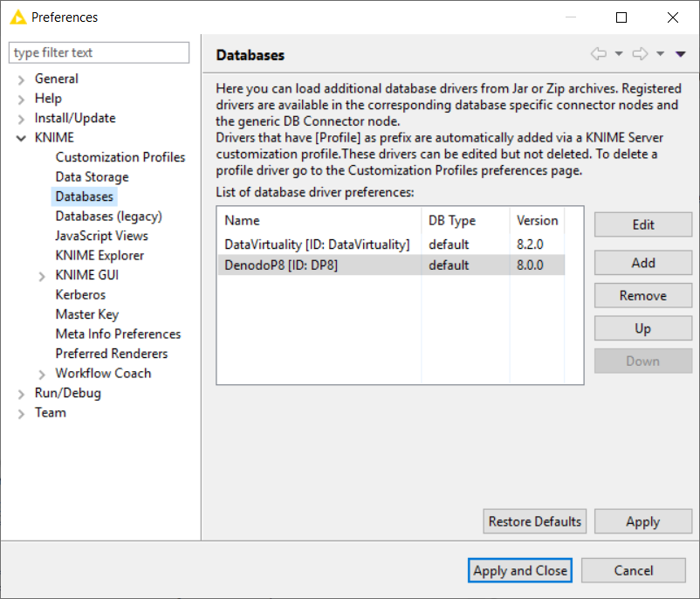The width and height of the screenshot is (700, 599).
Task: Click the Remove driver button
Action: (643, 296)
